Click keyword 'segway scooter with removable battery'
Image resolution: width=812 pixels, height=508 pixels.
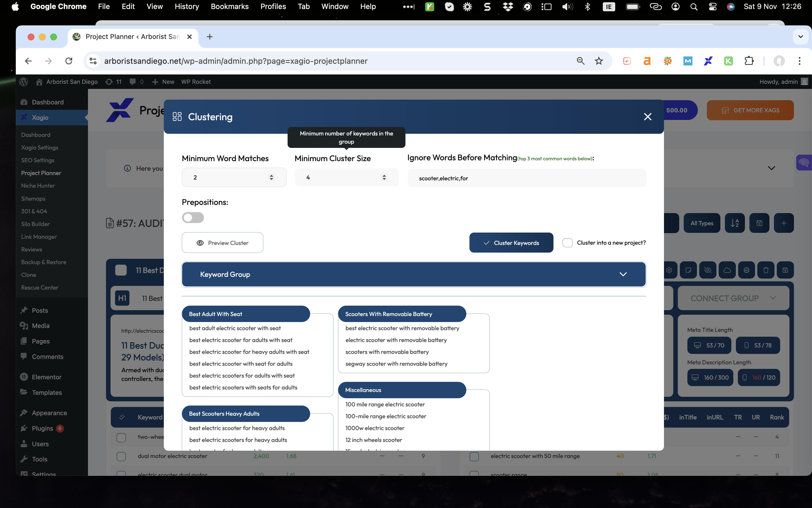tap(396, 364)
